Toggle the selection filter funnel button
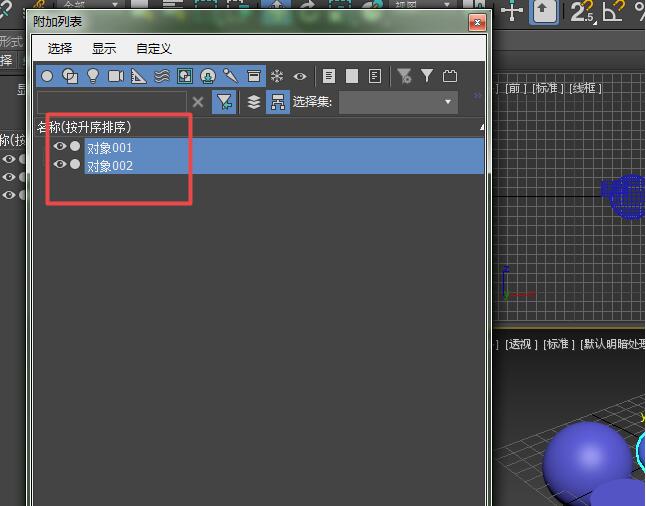Screen dimensions: 646x506 pos(224,102)
